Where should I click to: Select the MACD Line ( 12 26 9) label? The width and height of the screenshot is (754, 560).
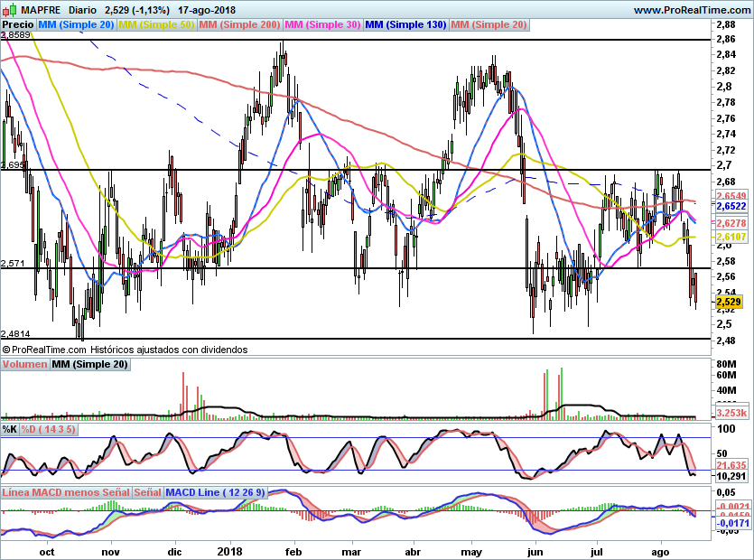[216, 492]
